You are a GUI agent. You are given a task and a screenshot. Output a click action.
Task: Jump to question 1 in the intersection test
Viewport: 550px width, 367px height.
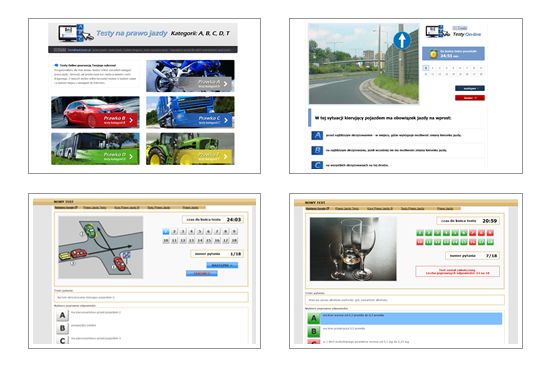point(166,232)
